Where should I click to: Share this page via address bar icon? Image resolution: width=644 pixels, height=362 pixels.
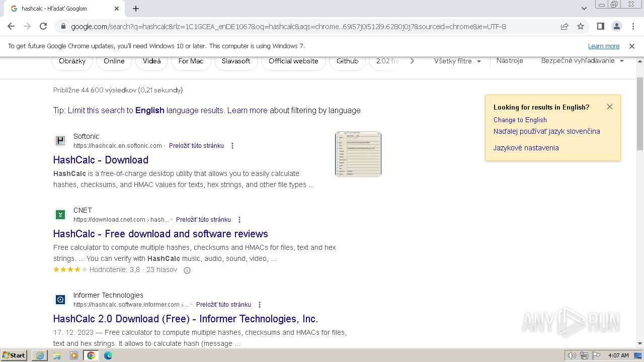[565, 27]
